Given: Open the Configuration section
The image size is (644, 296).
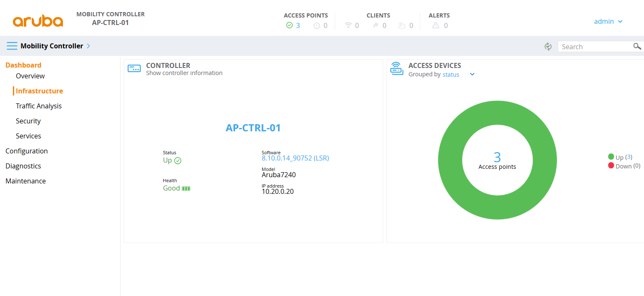Looking at the screenshot, I should 26,151.
